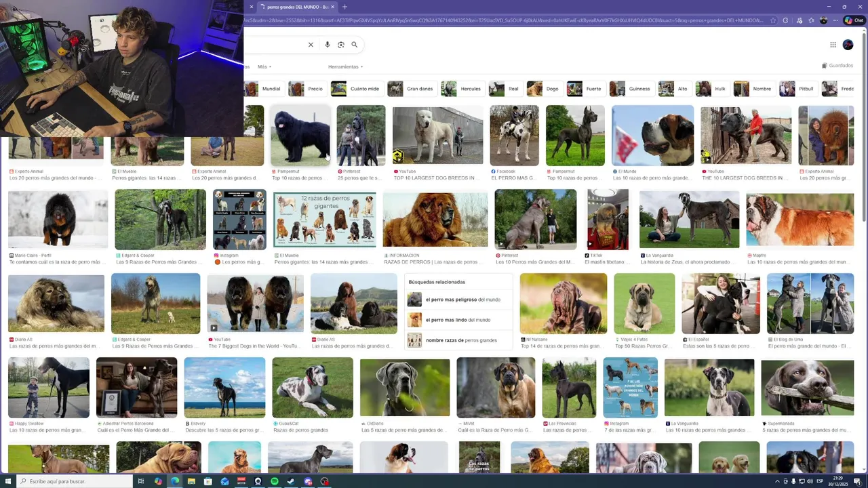Open the Google apps grid

(x=833, y=45)
